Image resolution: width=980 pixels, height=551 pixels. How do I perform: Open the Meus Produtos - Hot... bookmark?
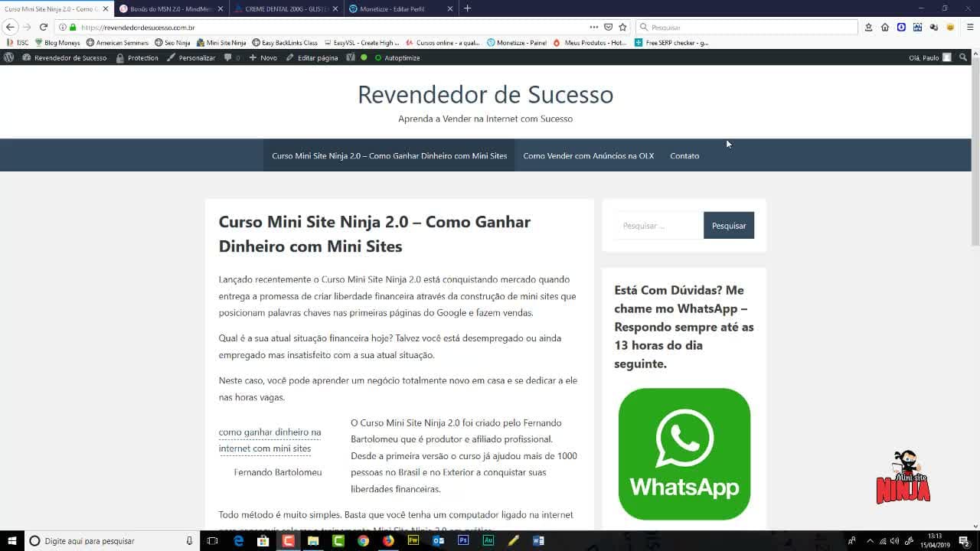589,43
